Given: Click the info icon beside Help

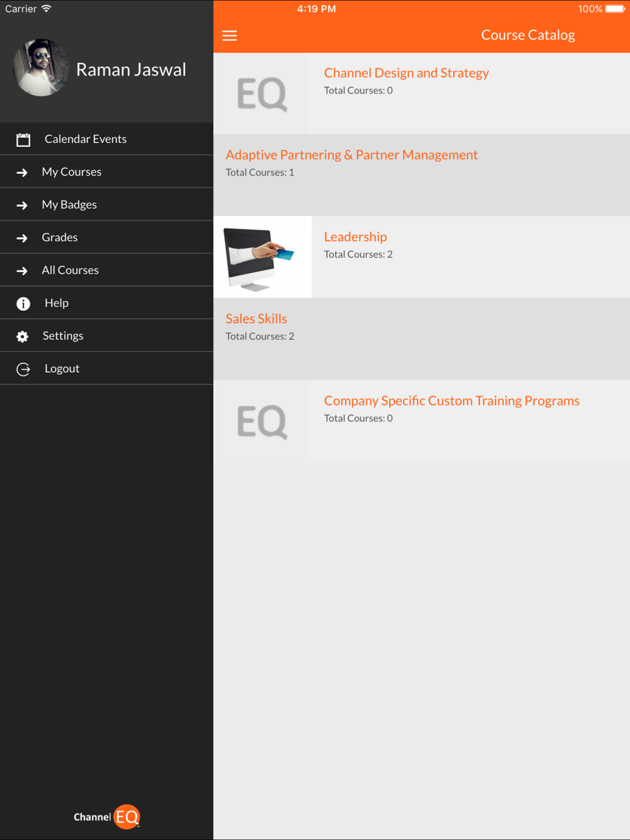Looking at the screenshot, I should [23, 304].
